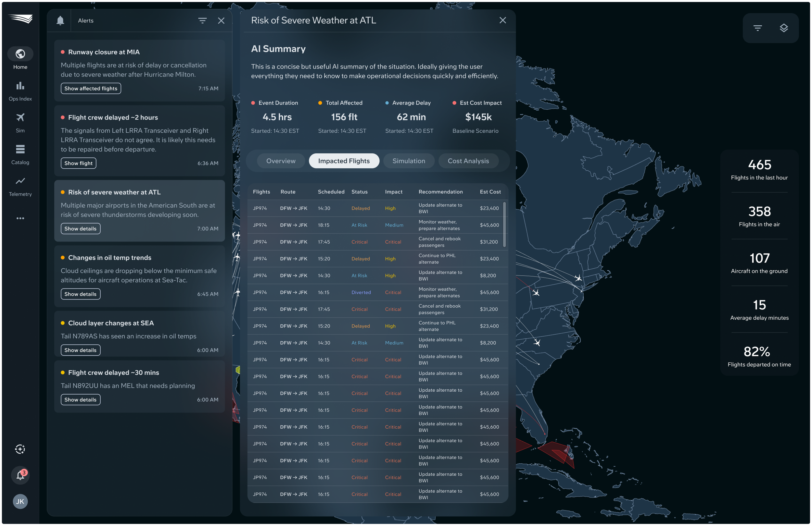The height and width of the screenshot is (526, 812).
Task: Open the Sim airplane icon
Action: pos(20,117)
